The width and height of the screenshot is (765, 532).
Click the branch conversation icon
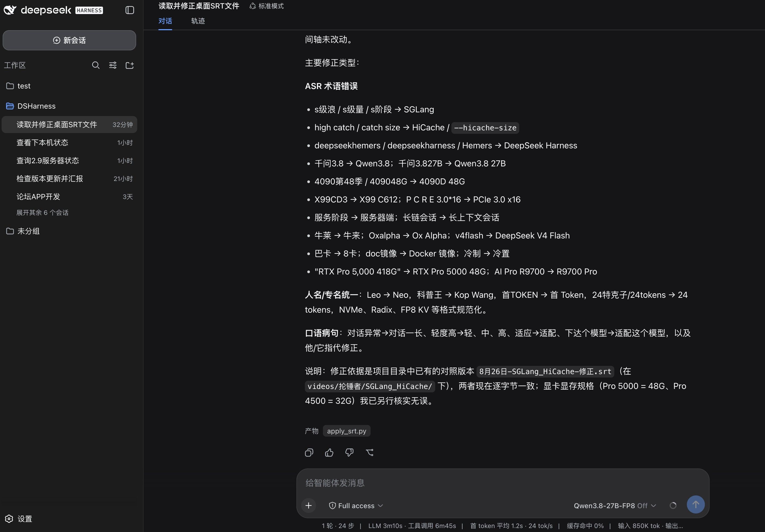370,452
